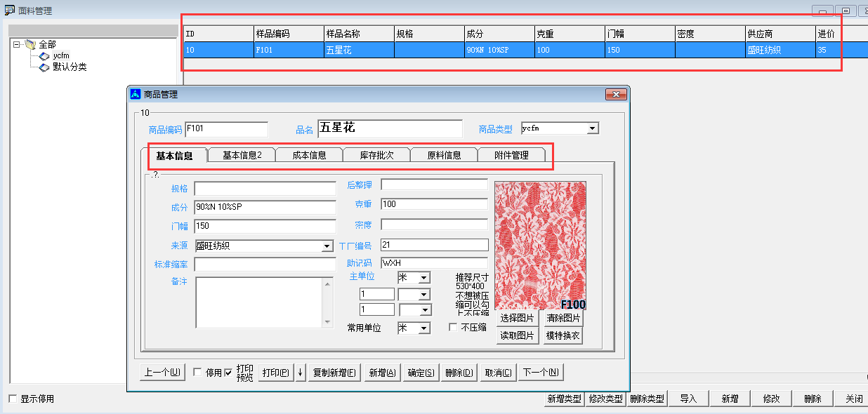Image resolution: width=868 pixels, height=414 pixels.
Task: Click the 修改 button in main window
Action: coord(771,399)
